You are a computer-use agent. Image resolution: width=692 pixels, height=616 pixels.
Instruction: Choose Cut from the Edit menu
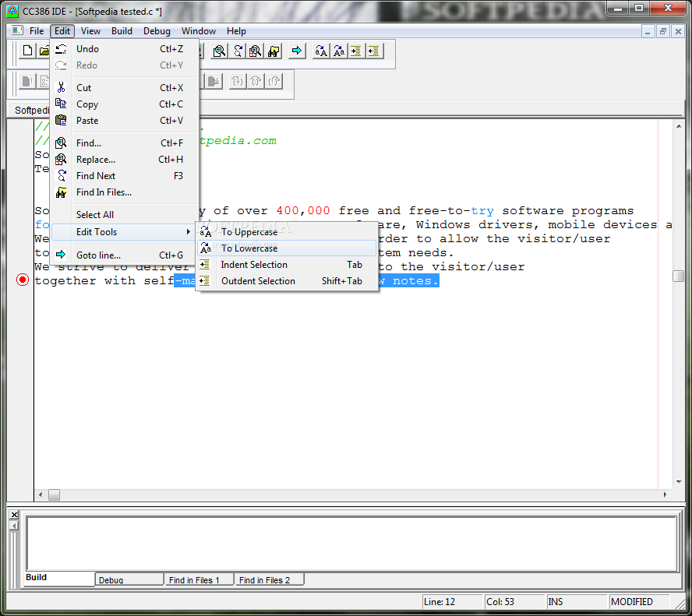(x=124, y=88)
